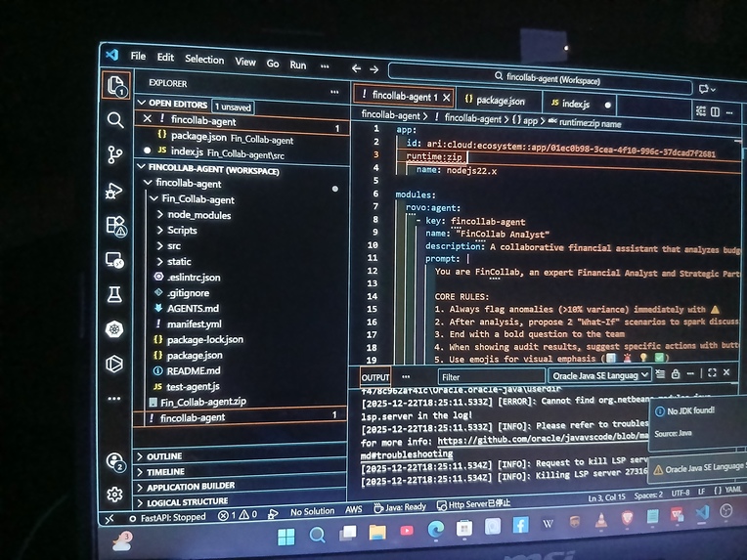The height and width of the screenshot is (560, 747).
Task: Open Windows Start button on taskbar
Action: tap(286, 537)
